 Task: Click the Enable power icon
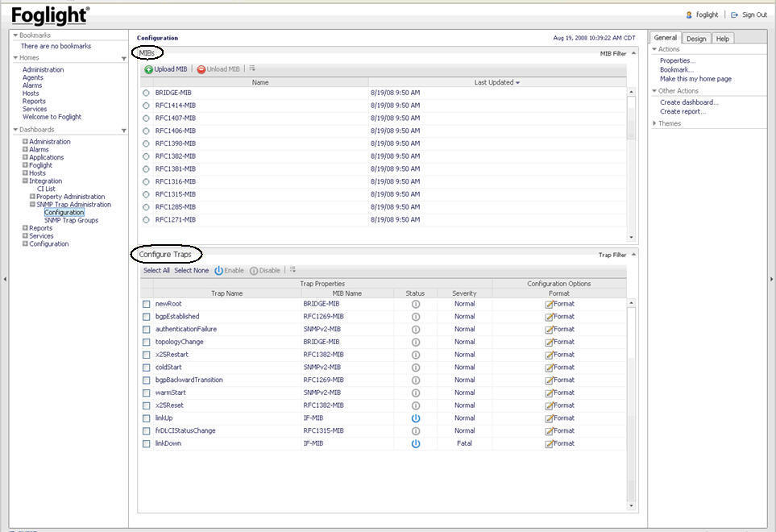tap(218, 271)
